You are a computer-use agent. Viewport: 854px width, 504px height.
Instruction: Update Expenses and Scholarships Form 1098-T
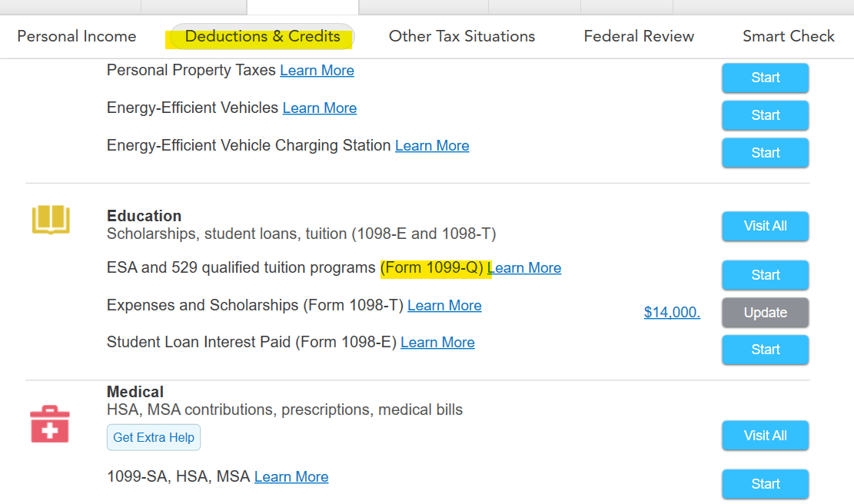tap(766, 313)
